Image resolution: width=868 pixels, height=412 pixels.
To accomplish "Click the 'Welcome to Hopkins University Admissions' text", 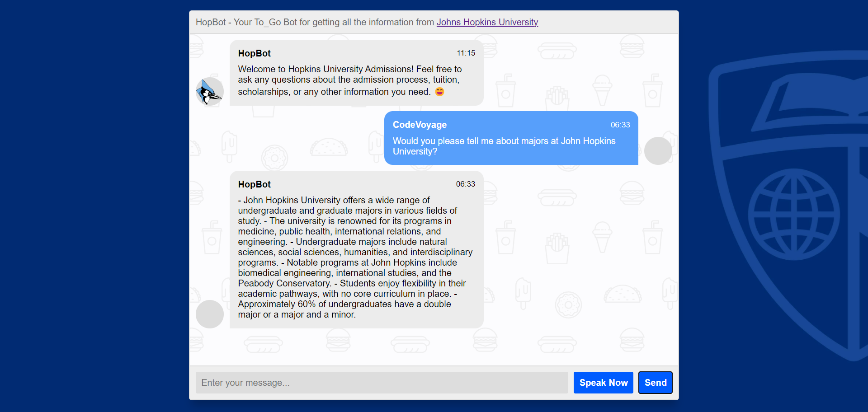I will (x=325, y=69).
